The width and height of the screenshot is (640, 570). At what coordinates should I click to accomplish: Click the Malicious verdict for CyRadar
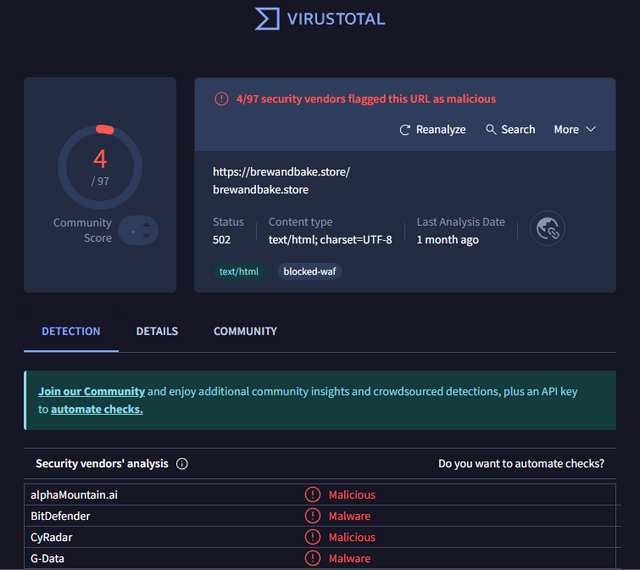tap(352, 537)
